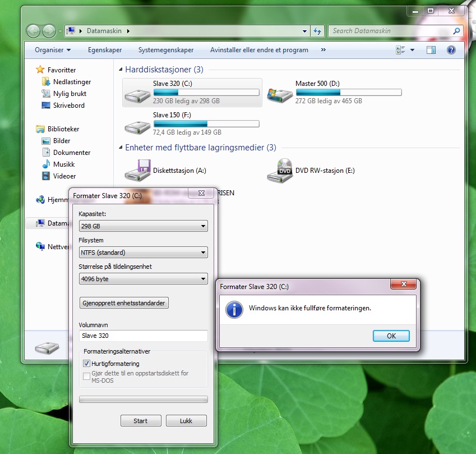
Task: Click Lukk in the format dialog
Action: pyautogui.click(x=186, y=420)
